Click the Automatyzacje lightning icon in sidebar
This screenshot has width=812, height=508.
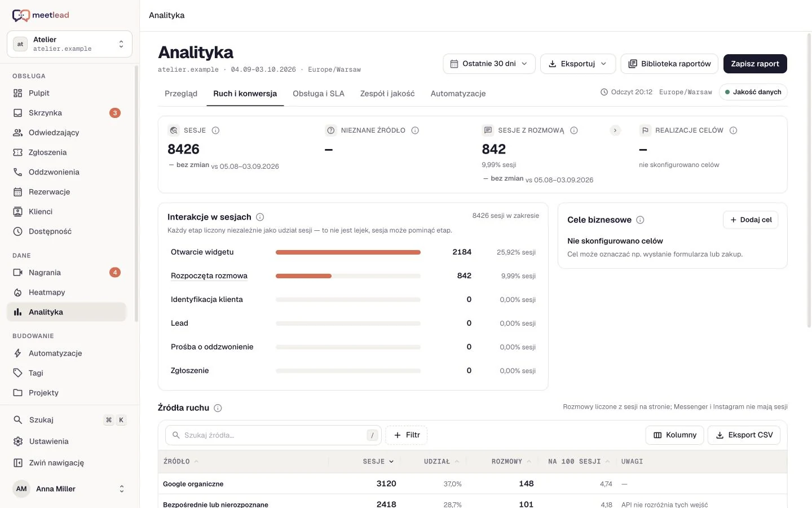[18, 353]
